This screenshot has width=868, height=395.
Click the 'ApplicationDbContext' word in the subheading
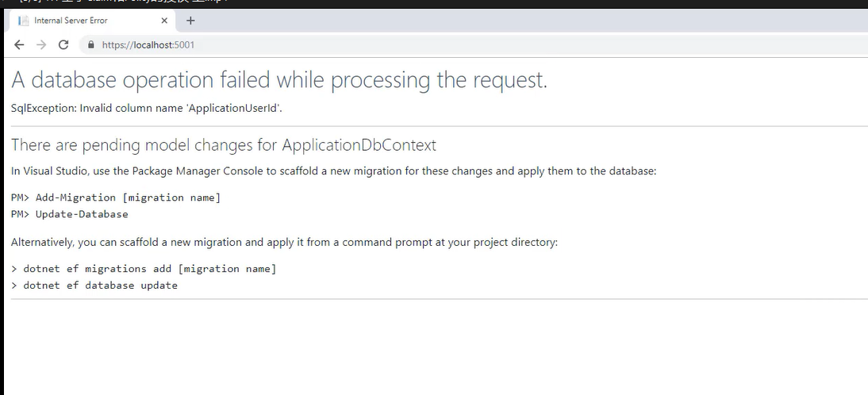359,145
